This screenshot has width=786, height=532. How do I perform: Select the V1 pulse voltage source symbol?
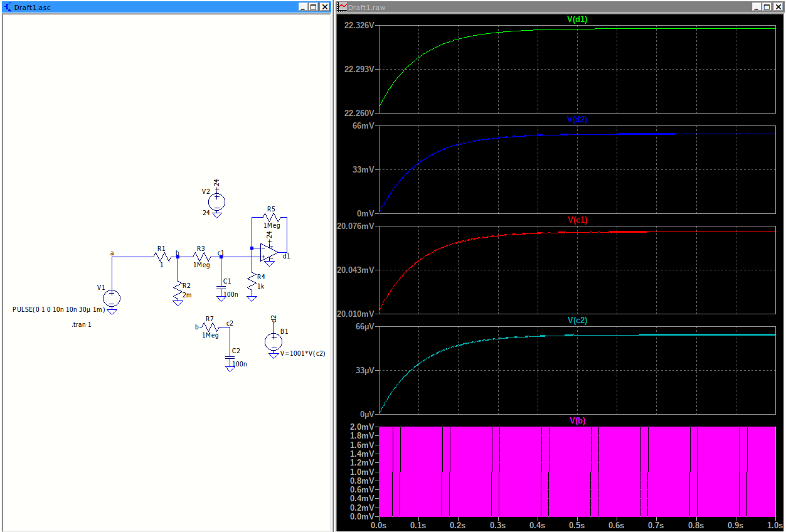coord(112,298)
